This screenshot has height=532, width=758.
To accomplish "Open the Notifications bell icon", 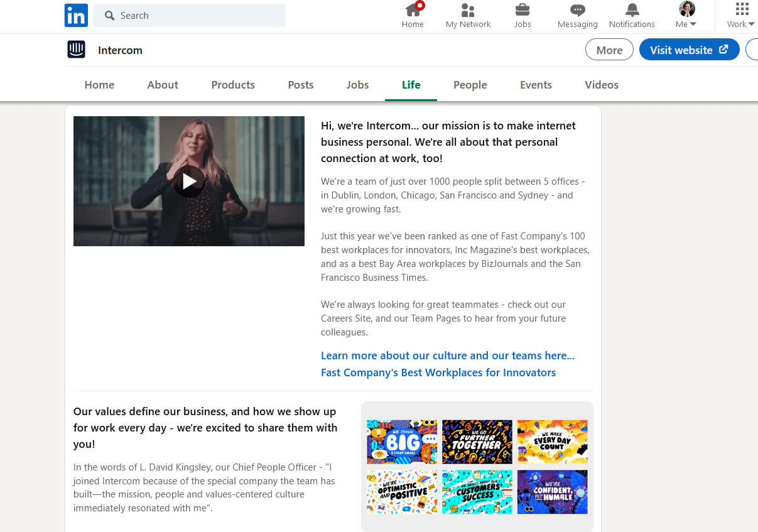I will (632, 9).
